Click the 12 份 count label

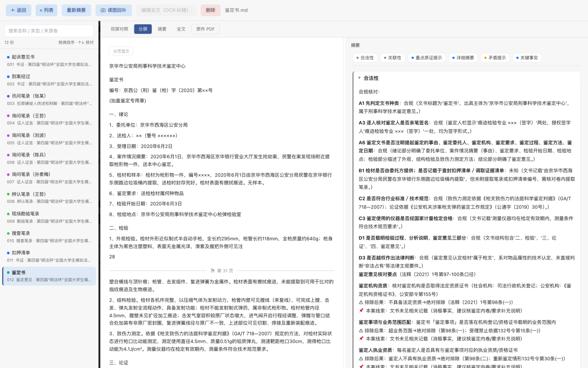9,42
